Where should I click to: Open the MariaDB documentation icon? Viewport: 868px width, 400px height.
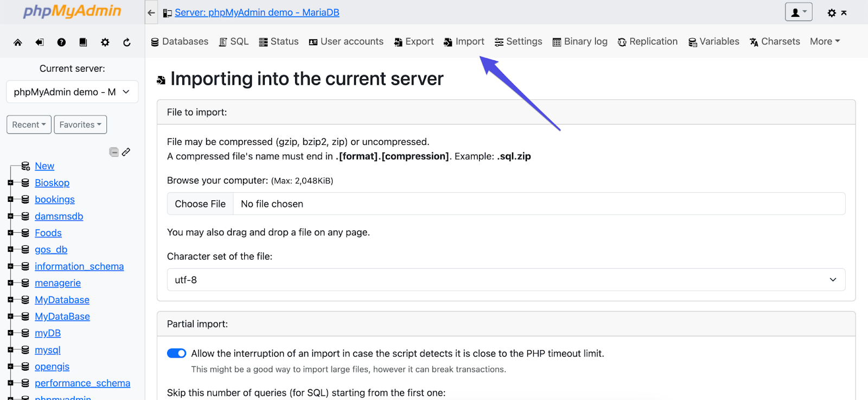click(83, 42)
